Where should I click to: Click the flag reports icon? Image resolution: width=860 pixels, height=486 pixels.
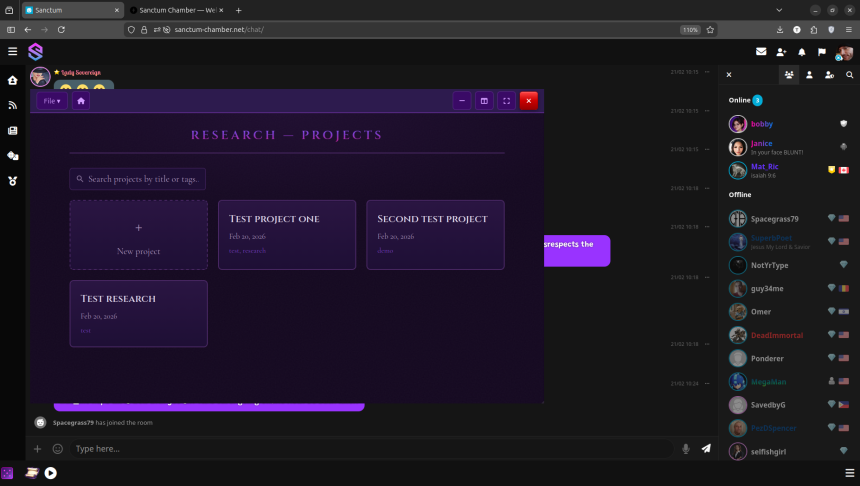click(821, 52)
